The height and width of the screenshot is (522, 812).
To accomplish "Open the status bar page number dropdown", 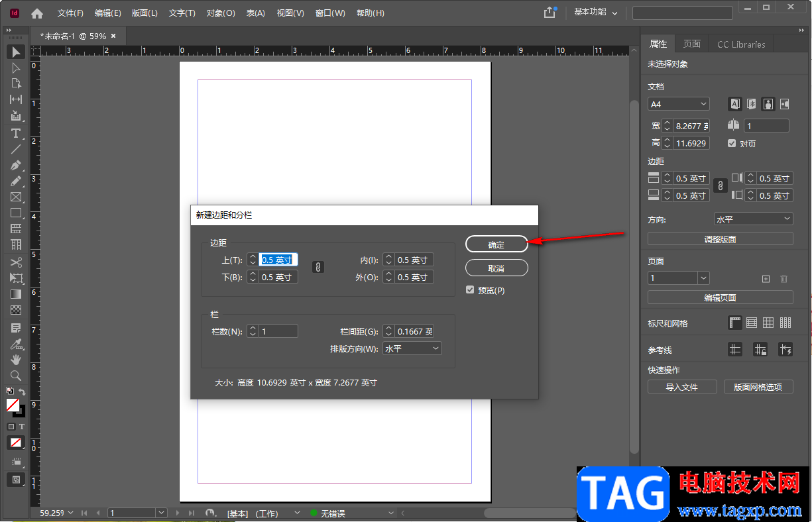I will 162,513.
